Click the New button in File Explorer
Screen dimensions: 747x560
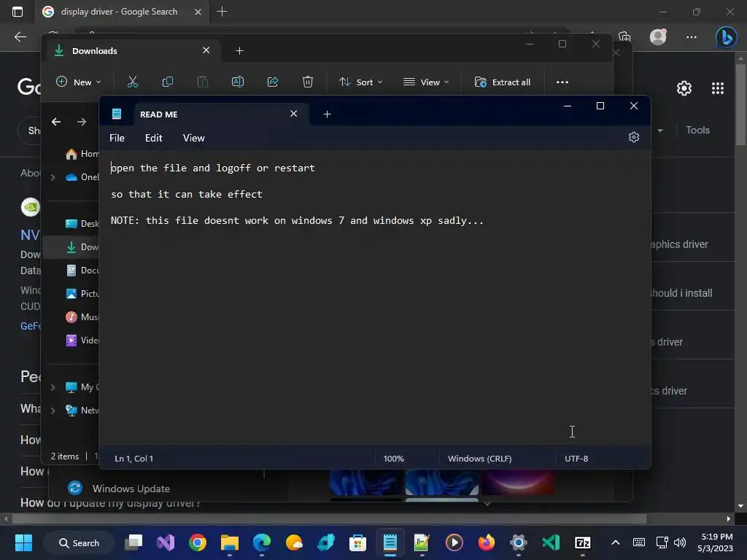point(78,82)
